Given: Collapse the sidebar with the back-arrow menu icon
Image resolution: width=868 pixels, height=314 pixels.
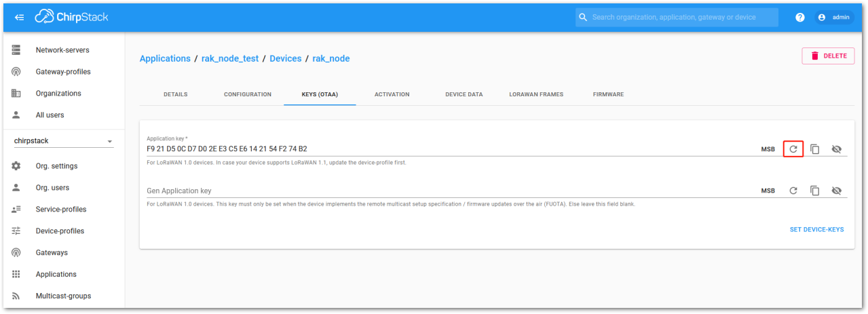Looking at the screenshot, I should click(x=19, y=17).
